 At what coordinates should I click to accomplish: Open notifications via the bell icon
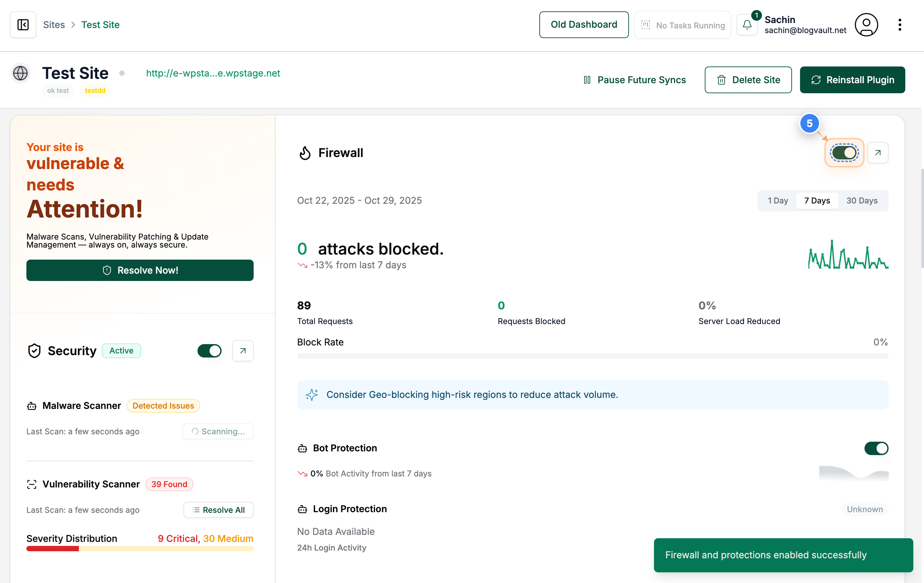pyautogui.click(x=748, y=24)
